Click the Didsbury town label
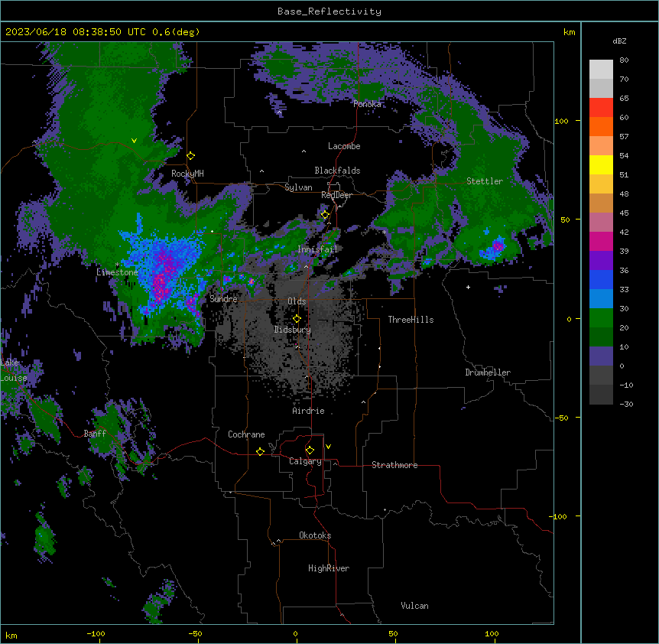Image resolution: width=659 pixels, height=644 pixels. 293,330
